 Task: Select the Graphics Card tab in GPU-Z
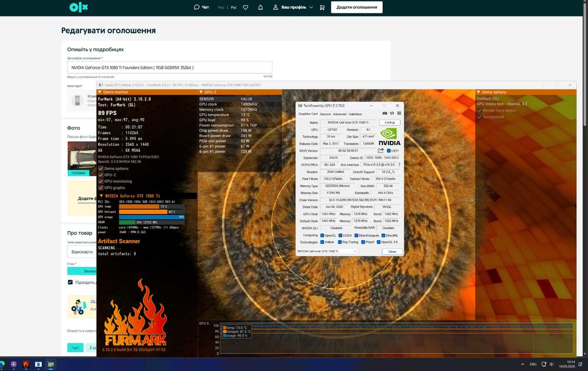pyautogui.click(x=308, y=113)
